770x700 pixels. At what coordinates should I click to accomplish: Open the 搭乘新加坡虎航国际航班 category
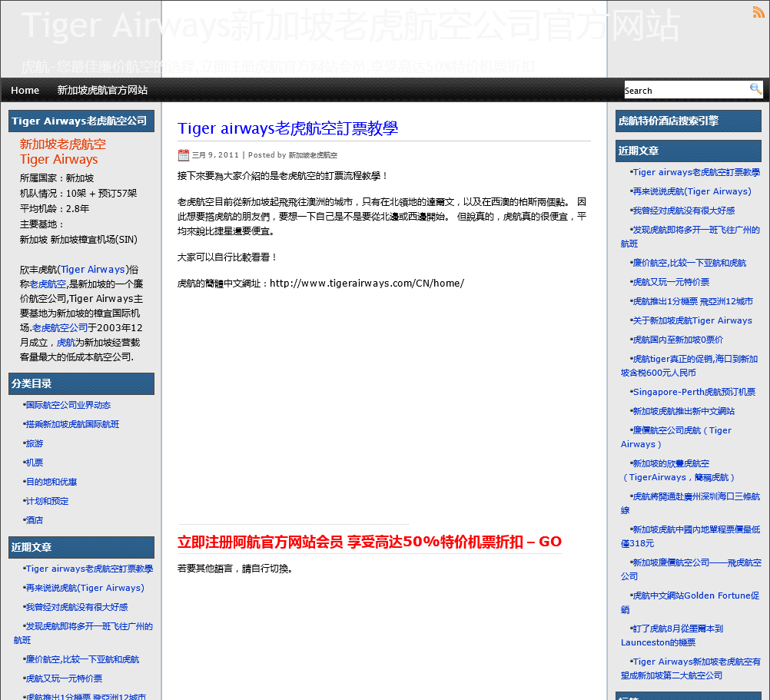pos(73,424)
